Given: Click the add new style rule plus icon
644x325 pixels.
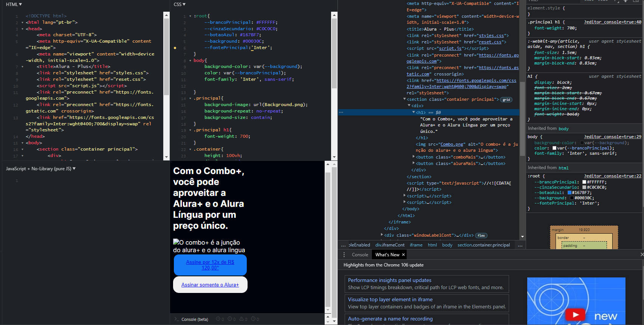Looking at the screenshot, I should click(625, 1).
